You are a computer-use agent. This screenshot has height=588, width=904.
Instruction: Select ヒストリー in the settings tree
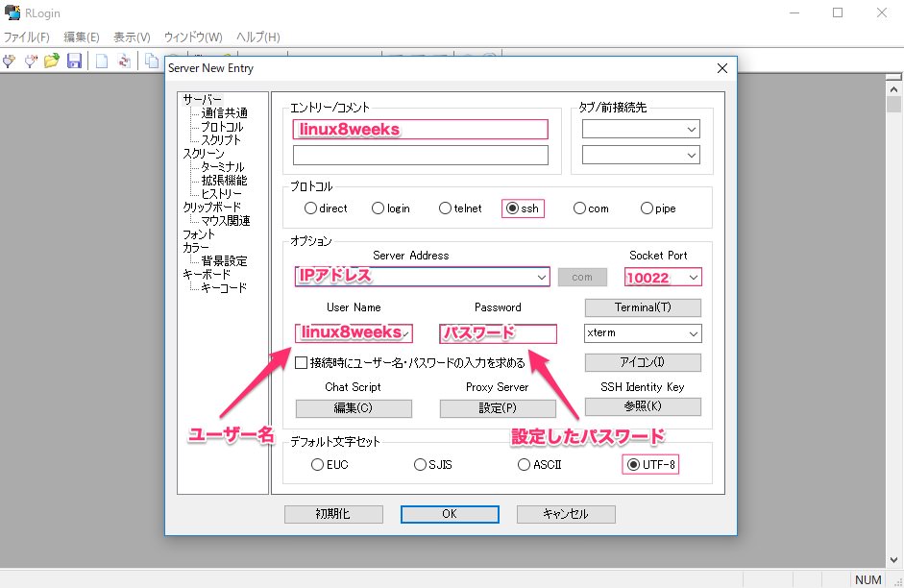pos(221,194)
